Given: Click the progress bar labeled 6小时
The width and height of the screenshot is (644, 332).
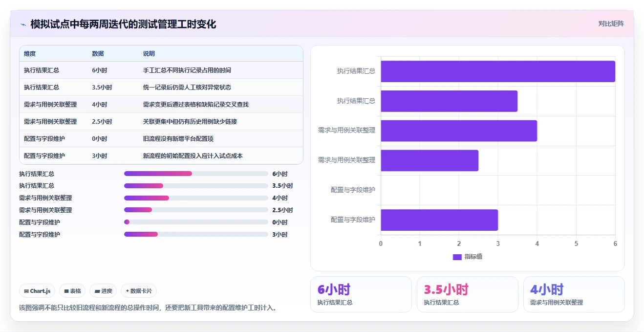Looking at the screenshot, I should pyautogui.click(x=196, y=174).
